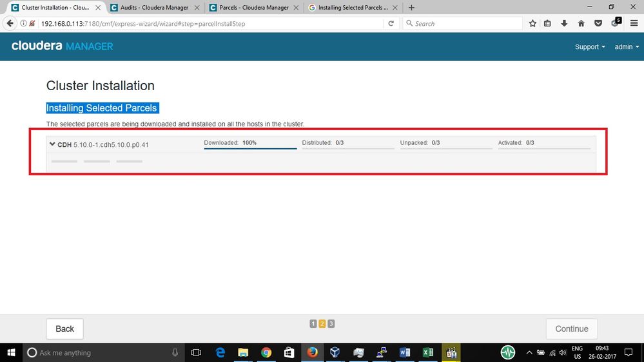Open Pocket icon in toolbar

click(x=598, y=23)
